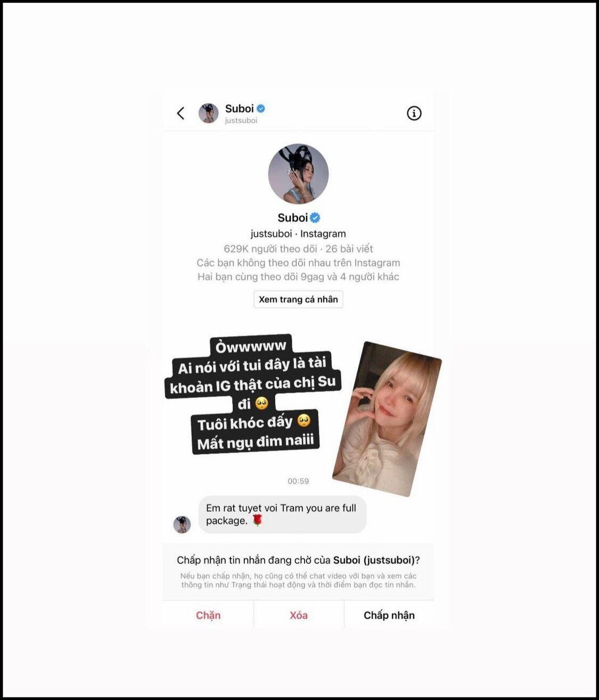Click the "justsuboi · Instagram" profile line
This screenshot has width=599, height=700.
coord(298,233)
